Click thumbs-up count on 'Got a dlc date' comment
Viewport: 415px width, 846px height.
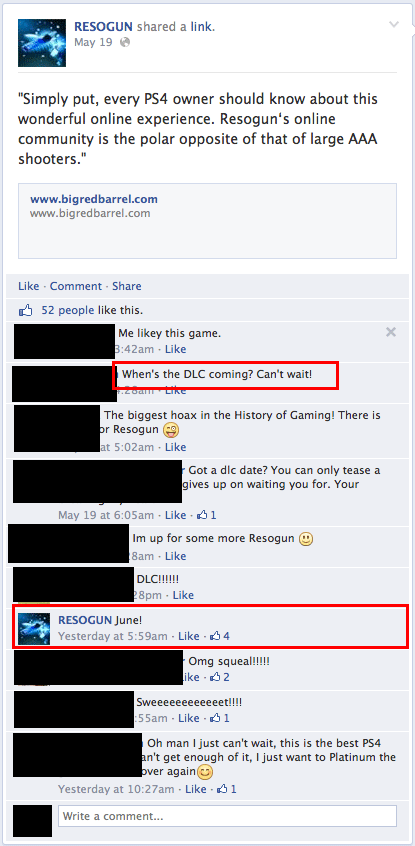tap(206, 515)
